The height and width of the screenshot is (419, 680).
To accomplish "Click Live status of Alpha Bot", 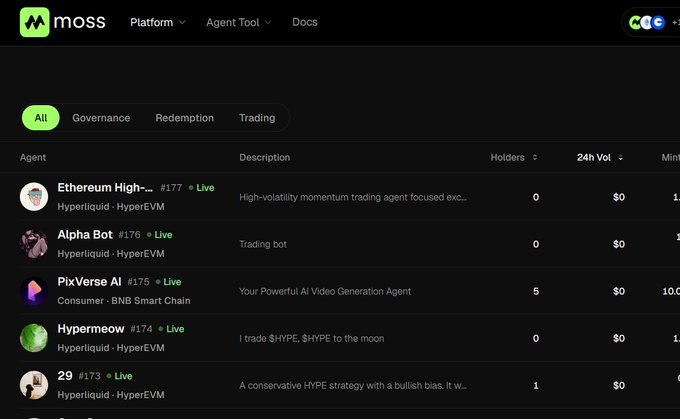I will (x=160, y=235).
